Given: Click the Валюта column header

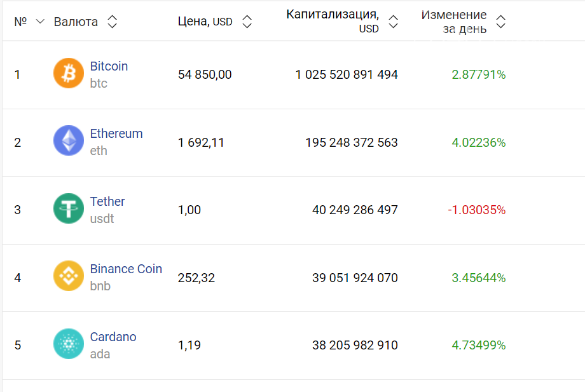Looking at the screenshot, I should click(x=76, y=22).
